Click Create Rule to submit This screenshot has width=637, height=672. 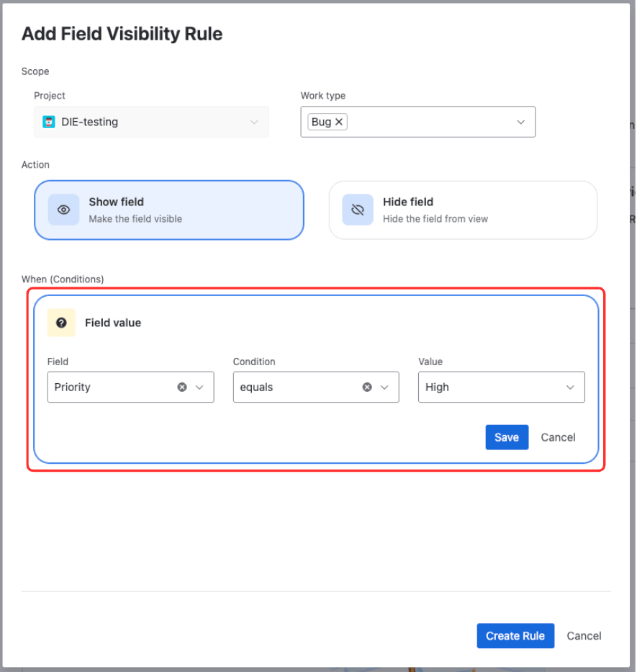(515, 636)
